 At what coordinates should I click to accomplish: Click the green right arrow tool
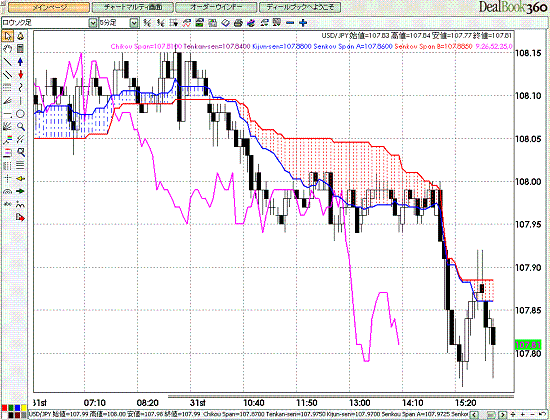[x=20, y=192]
